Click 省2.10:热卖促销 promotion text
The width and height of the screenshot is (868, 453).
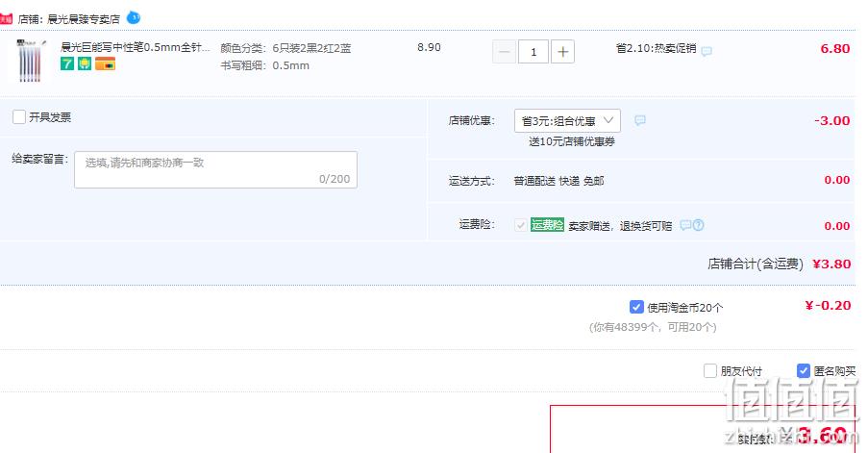pos(656,48)
